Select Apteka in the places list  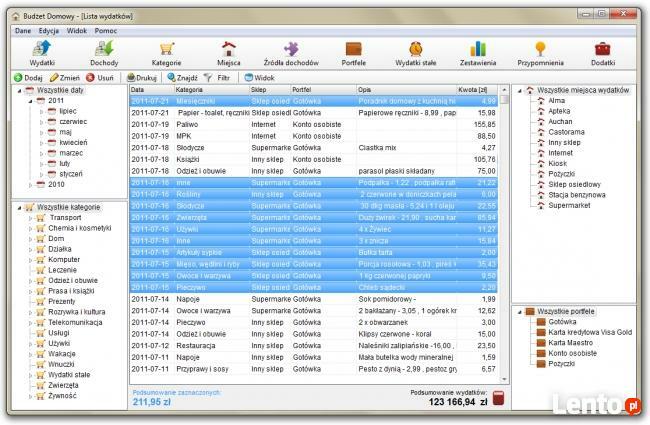[558, 113]
